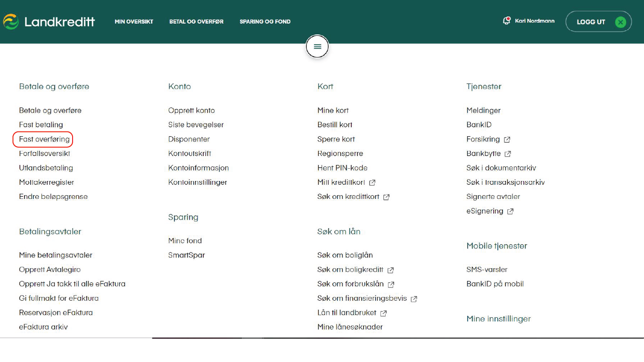Open Kari Nordmann user profile
Viewport: 644px width, 362px height.
pos(535,21)
